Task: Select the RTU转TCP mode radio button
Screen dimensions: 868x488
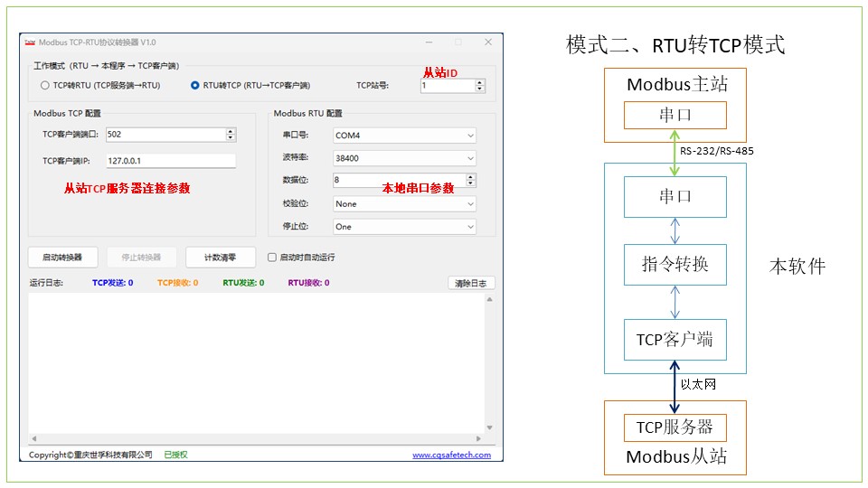Action: (194, 86)
